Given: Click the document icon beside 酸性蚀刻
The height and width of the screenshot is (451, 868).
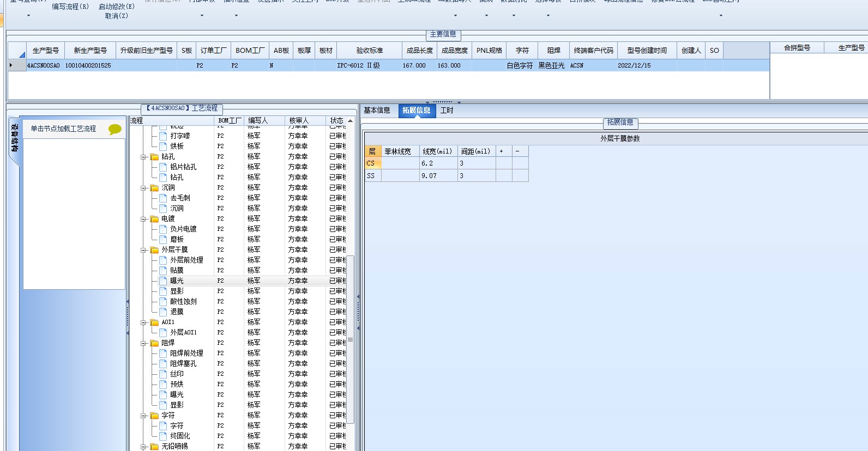Looking at the screenshot, I should click(x=163, y=301).
